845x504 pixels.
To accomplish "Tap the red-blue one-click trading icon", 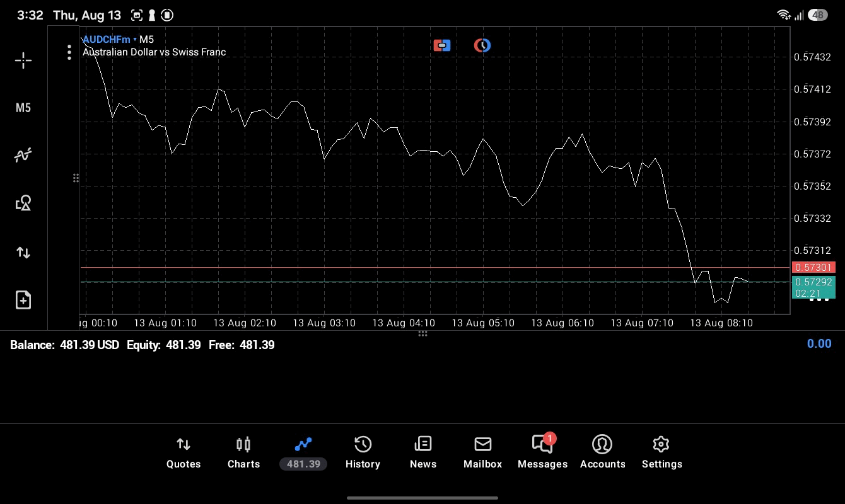I will 442,45.
